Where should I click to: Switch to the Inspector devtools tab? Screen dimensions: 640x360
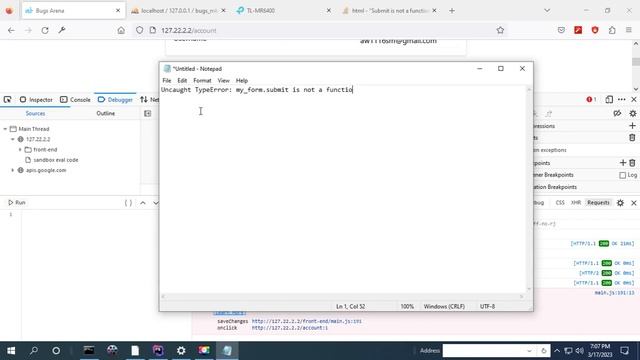point(36,100)
